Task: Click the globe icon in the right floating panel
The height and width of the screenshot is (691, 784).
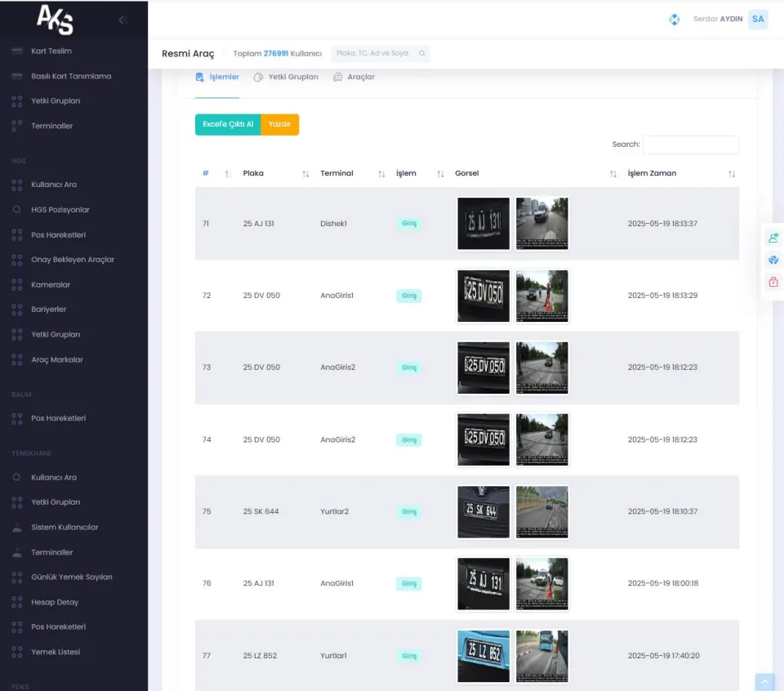Action: [x=773, y=260]
